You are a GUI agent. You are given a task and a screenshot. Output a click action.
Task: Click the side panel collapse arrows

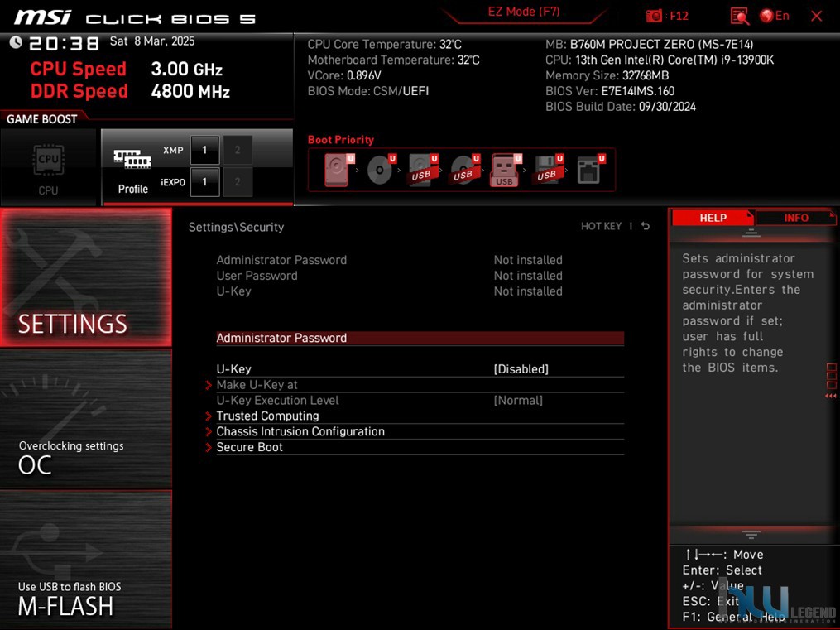coord(831,396)
